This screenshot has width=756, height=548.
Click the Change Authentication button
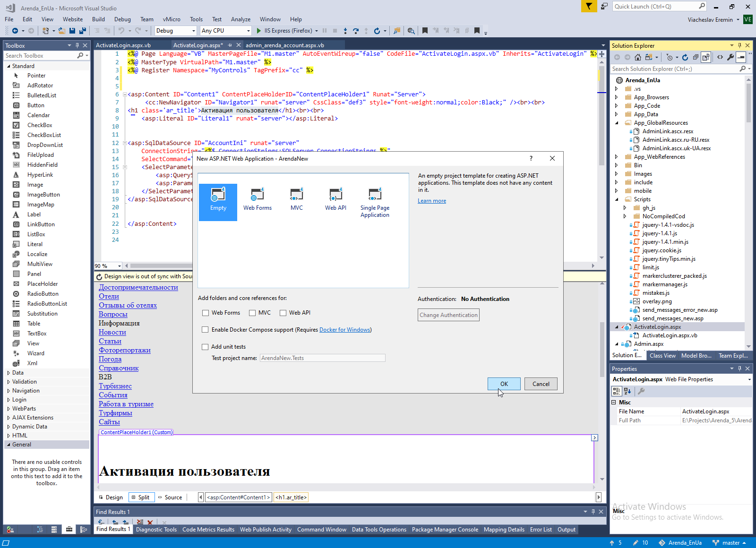[448, 315]
